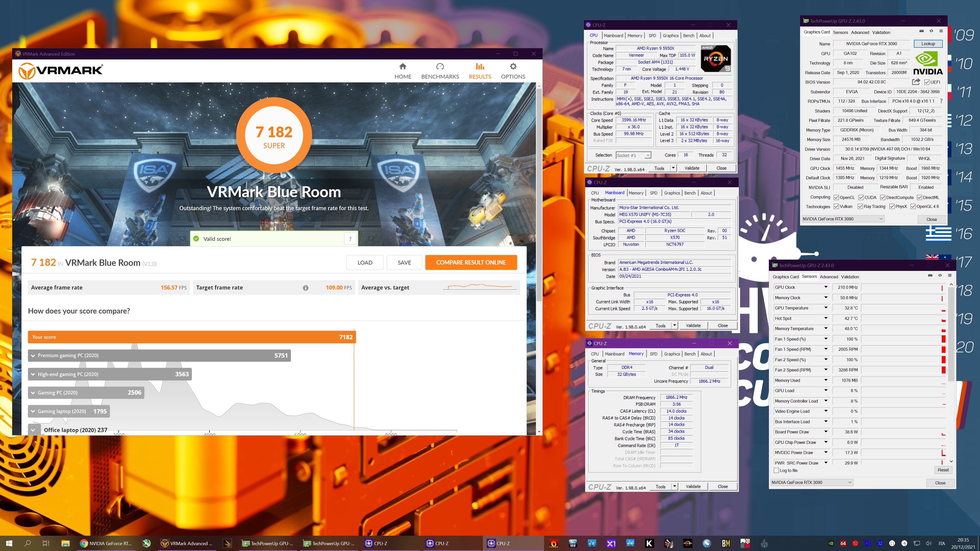Open the Graphics tab in CPU-Z Memory window
The height and width of the screenshot is (551, 980).
(672, 354)
